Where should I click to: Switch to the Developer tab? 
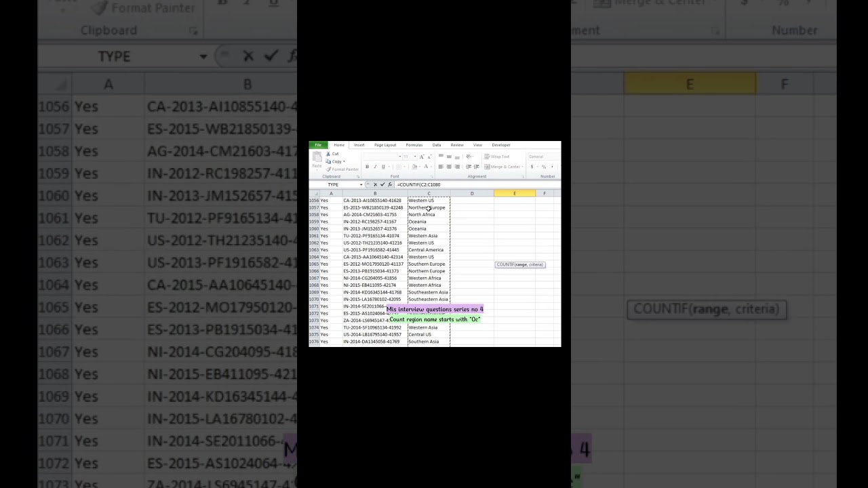pyautogui.click(x=501, y=145)
